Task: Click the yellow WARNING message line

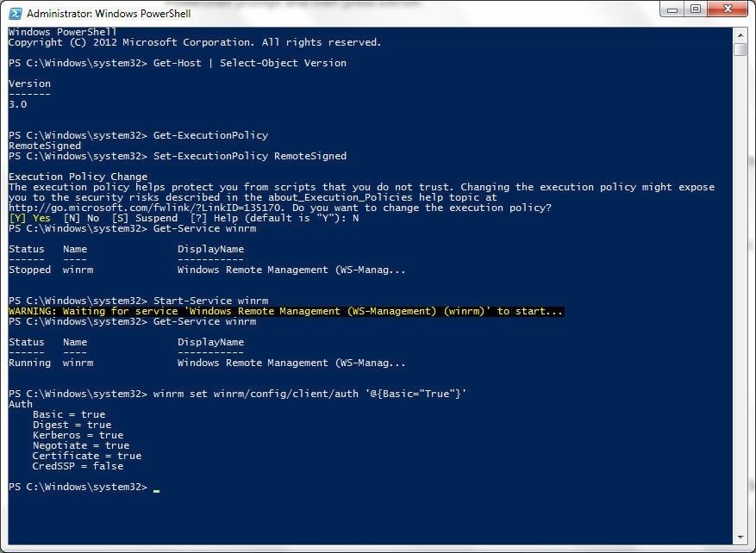Action: (286, 311)
